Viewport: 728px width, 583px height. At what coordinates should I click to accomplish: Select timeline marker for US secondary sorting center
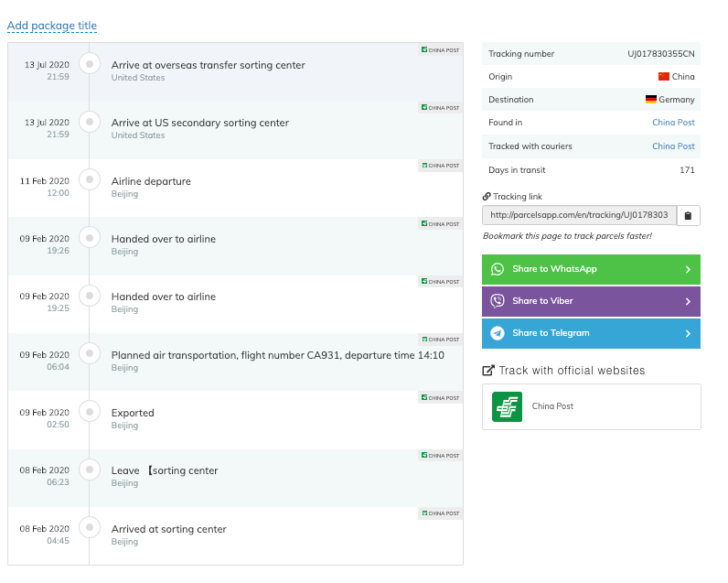click(x=90, y=122)
